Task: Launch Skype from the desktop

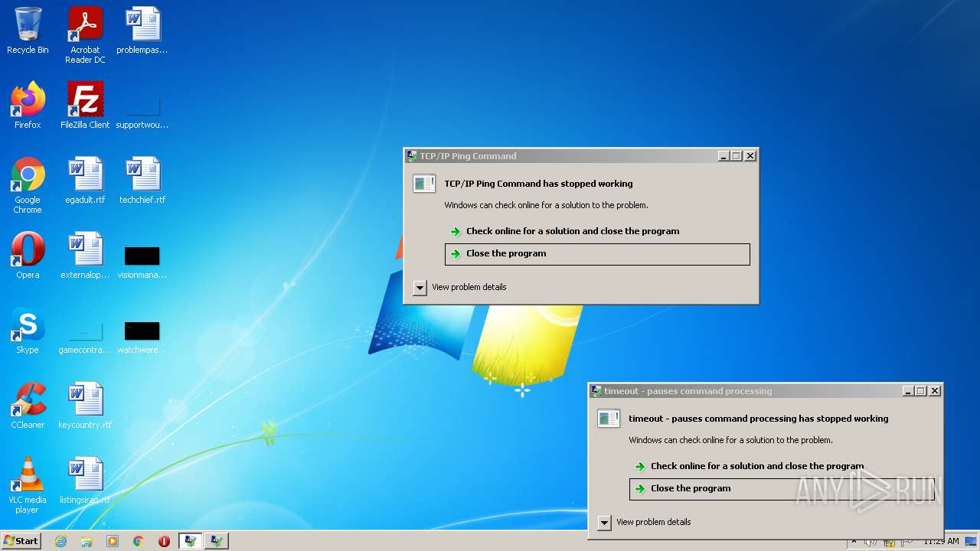Action: 28,331
